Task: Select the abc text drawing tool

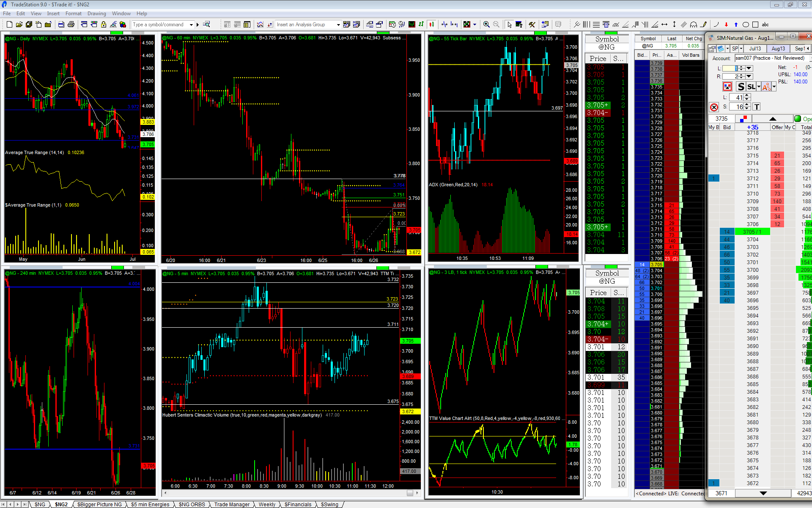Action: tap(765, 25)
